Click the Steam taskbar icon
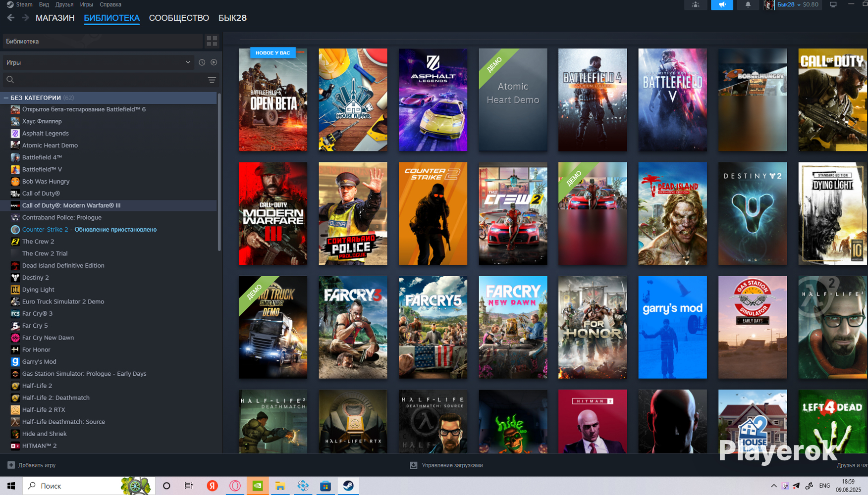The image size is (868, 495). (348, 486)
